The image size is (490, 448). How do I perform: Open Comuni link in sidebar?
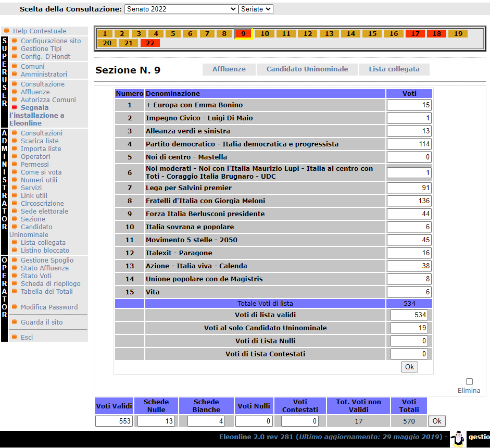point(32,66)
